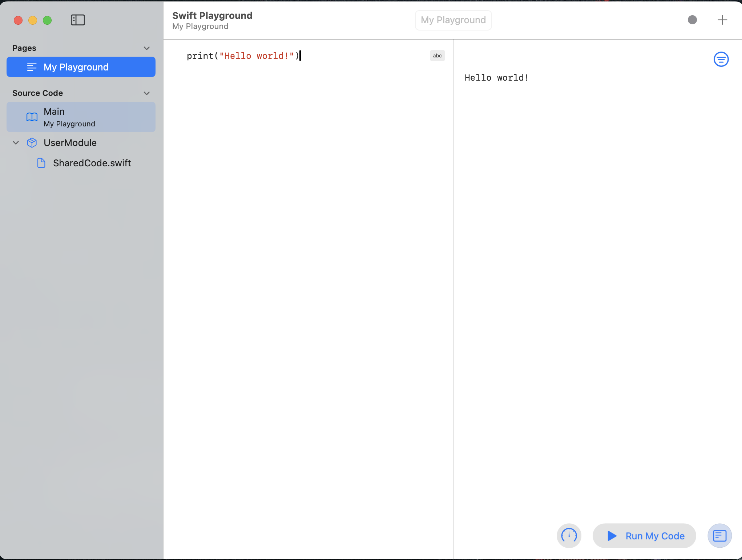
Task: Select My Playground page in sidebar
Action: click(81, 67)
